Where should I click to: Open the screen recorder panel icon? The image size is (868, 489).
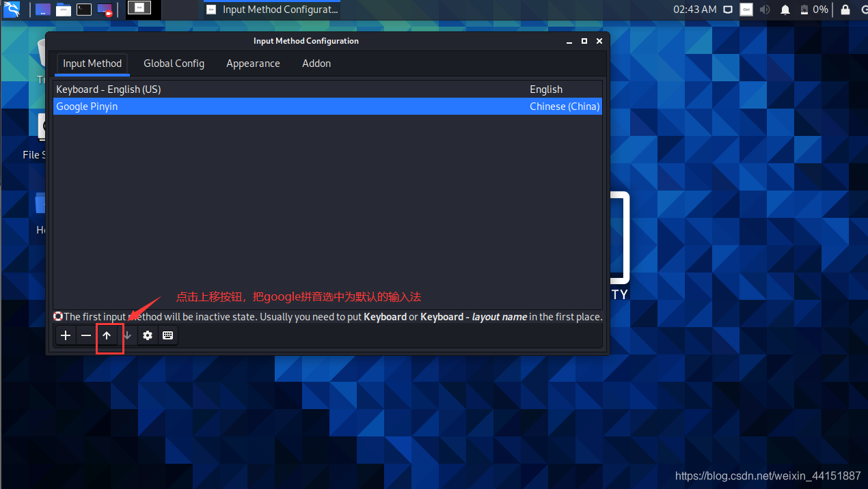click(x=105, y=10)
